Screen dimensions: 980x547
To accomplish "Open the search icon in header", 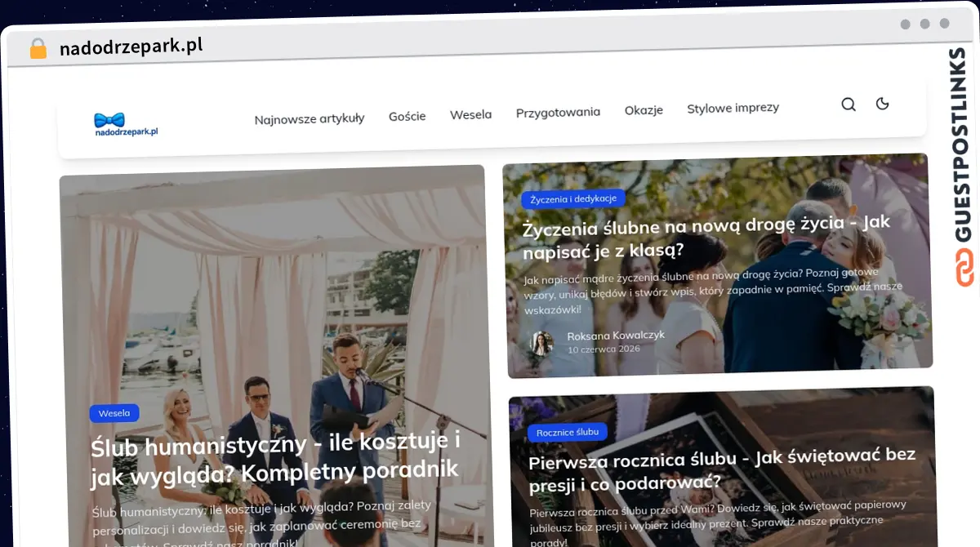I will click(x=849, y=105).
